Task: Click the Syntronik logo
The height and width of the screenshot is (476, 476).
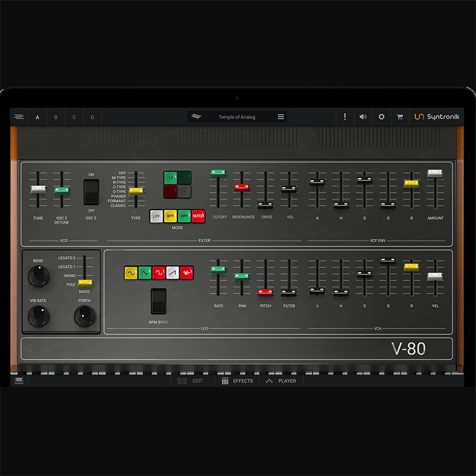Action: 437,117
